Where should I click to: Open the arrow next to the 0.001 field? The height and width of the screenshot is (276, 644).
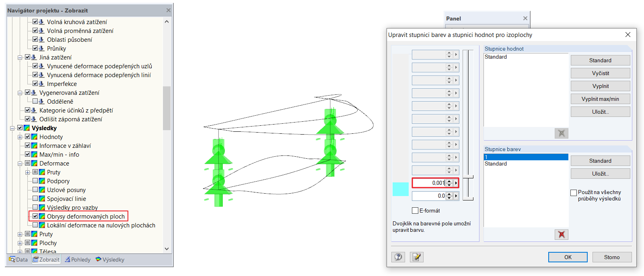456,183
